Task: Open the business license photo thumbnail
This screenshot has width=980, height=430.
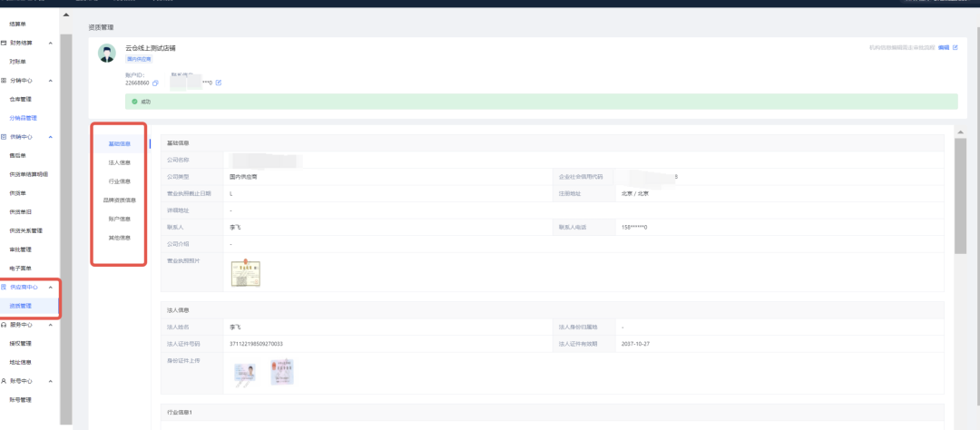Action: point(245,273)
